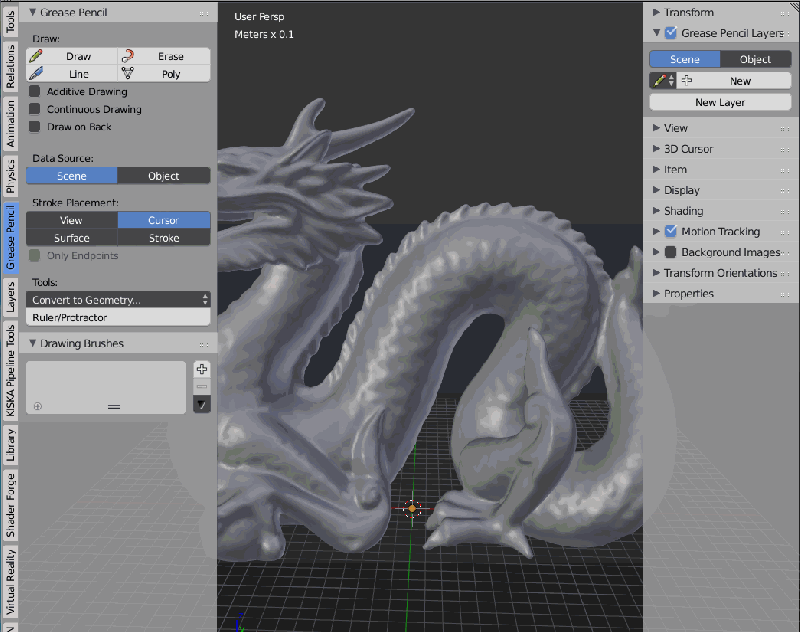The height and width of the screenshot is (632, 800).
Task: Click the plus icon to add drawing brush
Action: click(x=202, y=369)
